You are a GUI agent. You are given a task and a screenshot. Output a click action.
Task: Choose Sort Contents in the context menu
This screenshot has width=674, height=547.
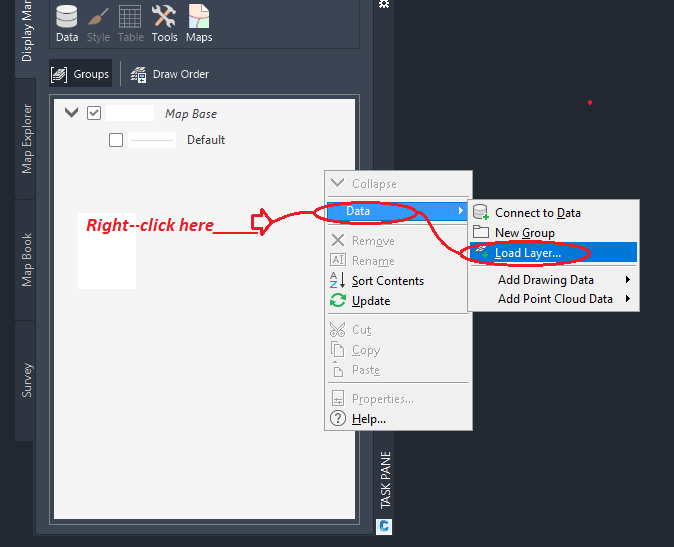point(398,281)
